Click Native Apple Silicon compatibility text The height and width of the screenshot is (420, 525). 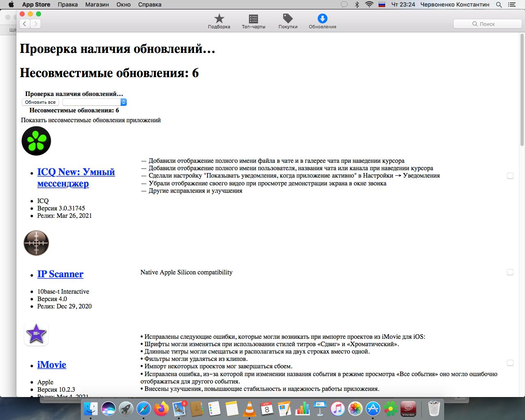point(186,272)
